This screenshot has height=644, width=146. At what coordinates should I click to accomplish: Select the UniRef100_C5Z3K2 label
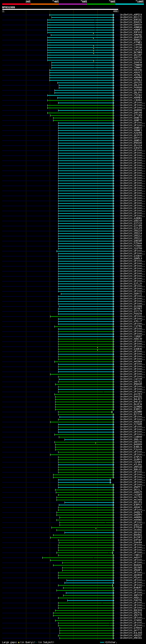point(131,95)
